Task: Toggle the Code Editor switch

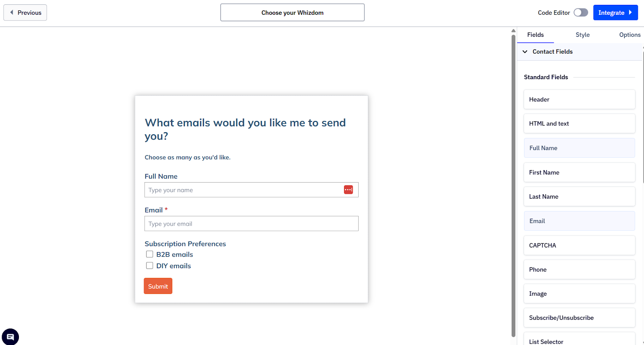Action: coord(581,12)
